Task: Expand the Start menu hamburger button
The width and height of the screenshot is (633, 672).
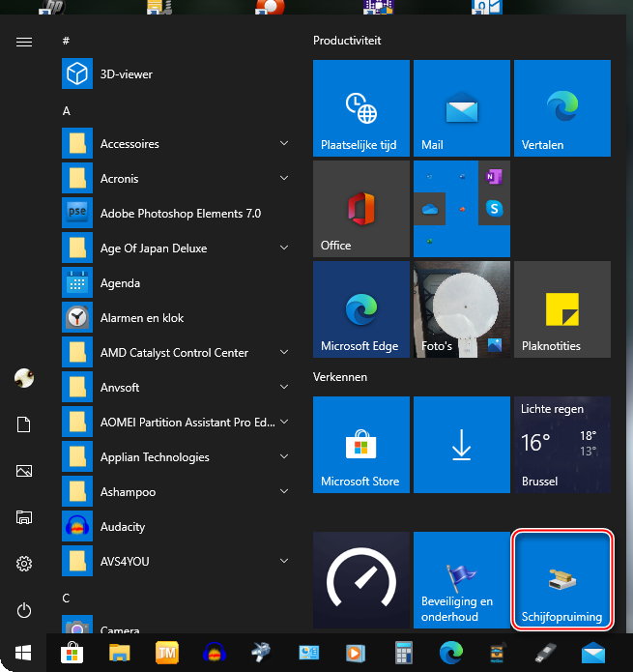Action: (24, 42)
